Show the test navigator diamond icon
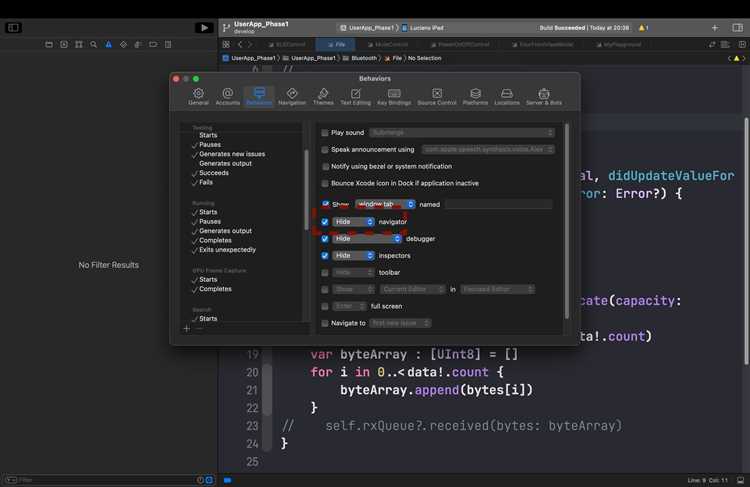This screenshot has height=487, width=750. [123, 44]
